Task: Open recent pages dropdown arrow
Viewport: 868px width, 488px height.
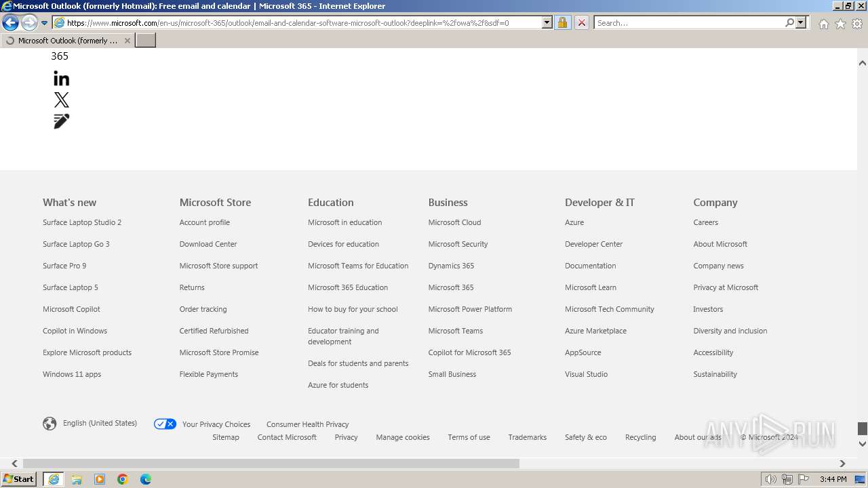Action: [44, 22]
